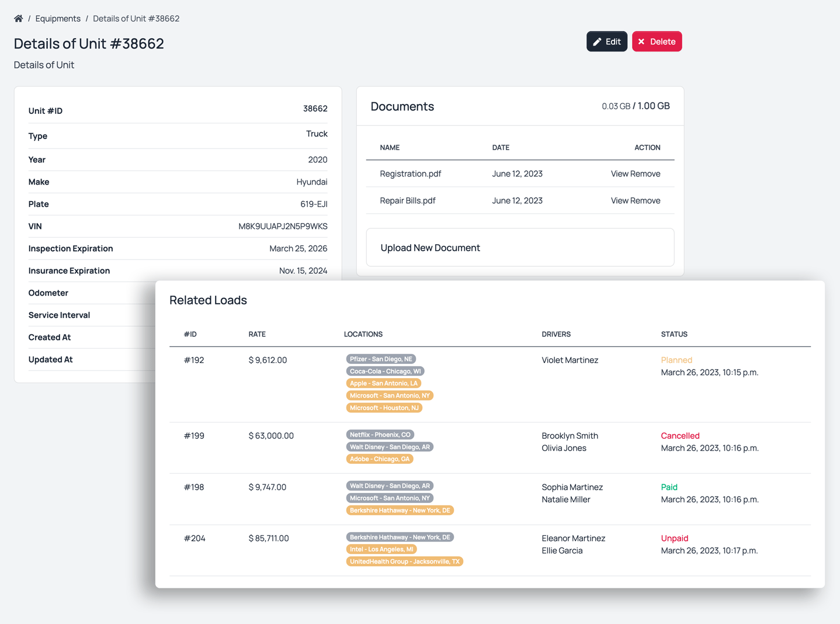Click the home icon in breadcrumb
The height and width of the screenshot is (624, 840).
[19, 19]
